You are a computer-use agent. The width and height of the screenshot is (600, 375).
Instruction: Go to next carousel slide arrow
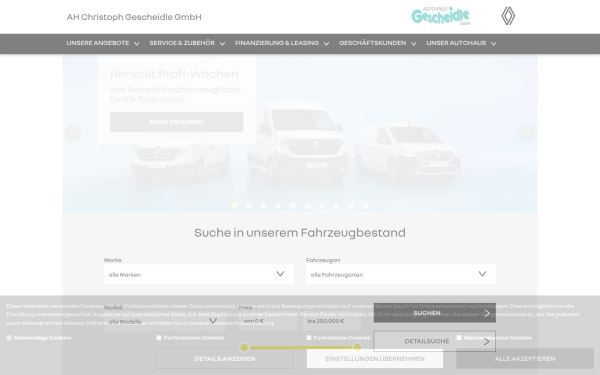pyautogui.click(x=527, y=133)
